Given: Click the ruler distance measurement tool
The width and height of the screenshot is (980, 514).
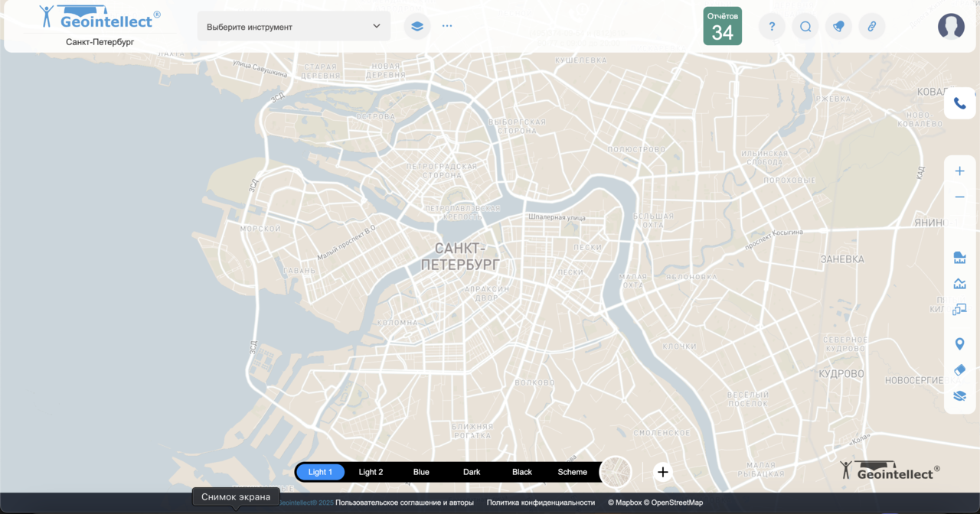Looking at the screenshot, I should pyautogui.click(x=959, y=257).
